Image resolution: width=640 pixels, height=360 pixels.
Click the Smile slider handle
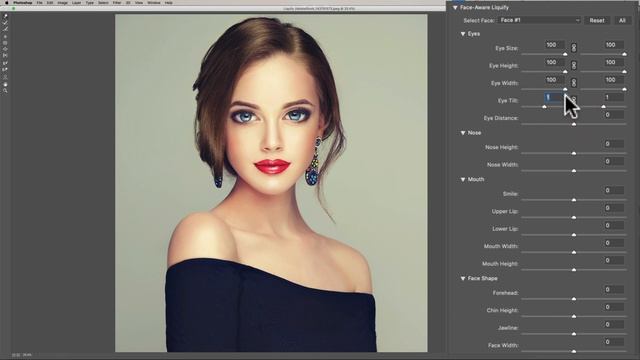tap(574, 200)
